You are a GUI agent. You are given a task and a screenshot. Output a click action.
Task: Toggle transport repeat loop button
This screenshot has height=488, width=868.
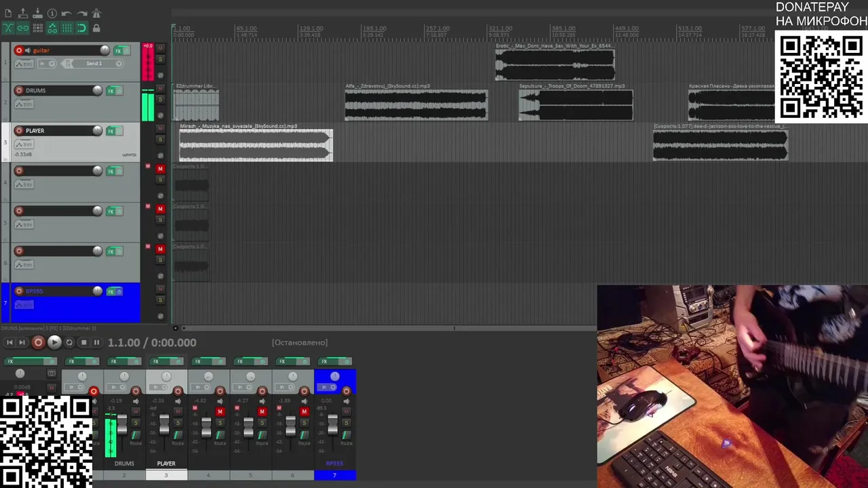(69, 343)
